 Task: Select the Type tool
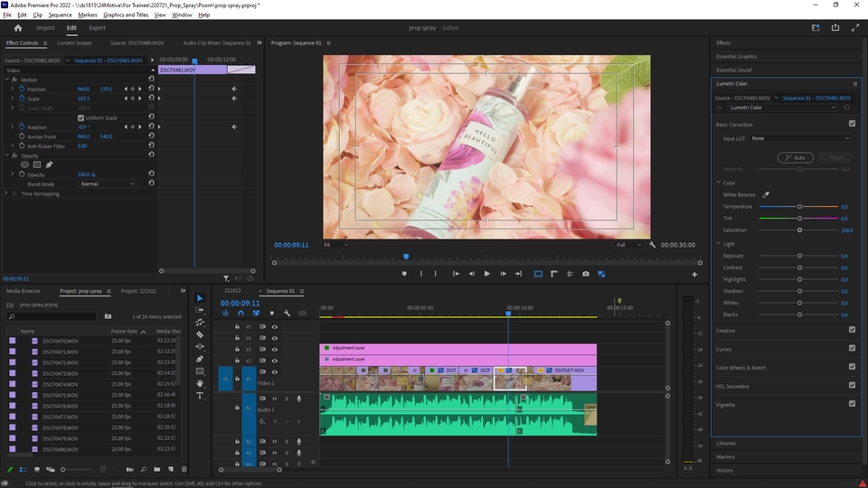(x=200, y=395)
